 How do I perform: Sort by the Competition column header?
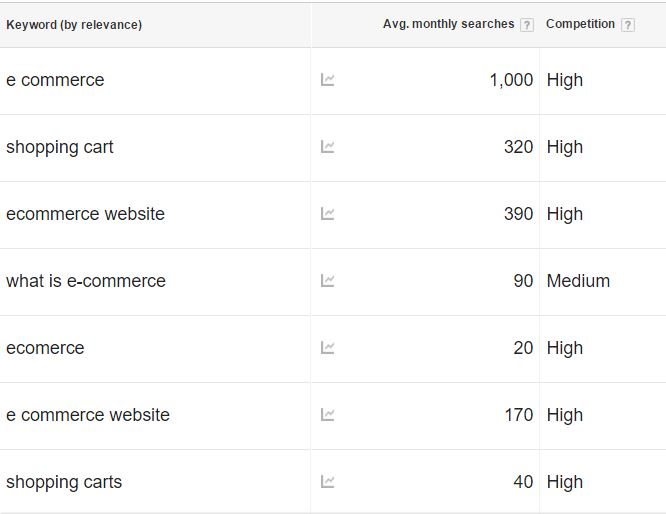point(580,24)
